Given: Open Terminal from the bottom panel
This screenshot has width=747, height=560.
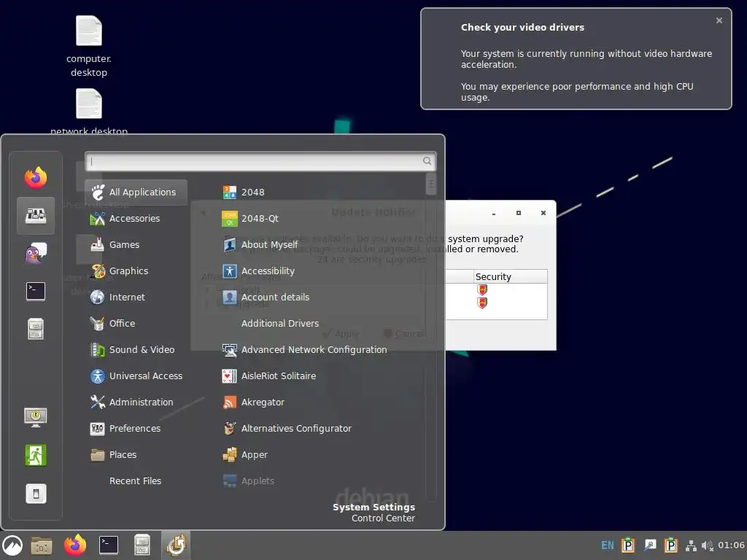Looking at the screenshot, I should click(x=109, y=545).
